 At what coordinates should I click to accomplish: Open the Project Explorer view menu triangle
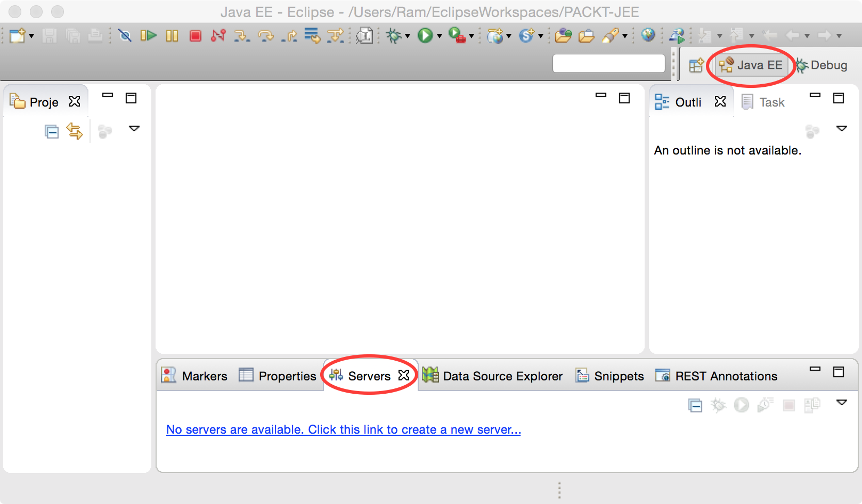point(134,128)
